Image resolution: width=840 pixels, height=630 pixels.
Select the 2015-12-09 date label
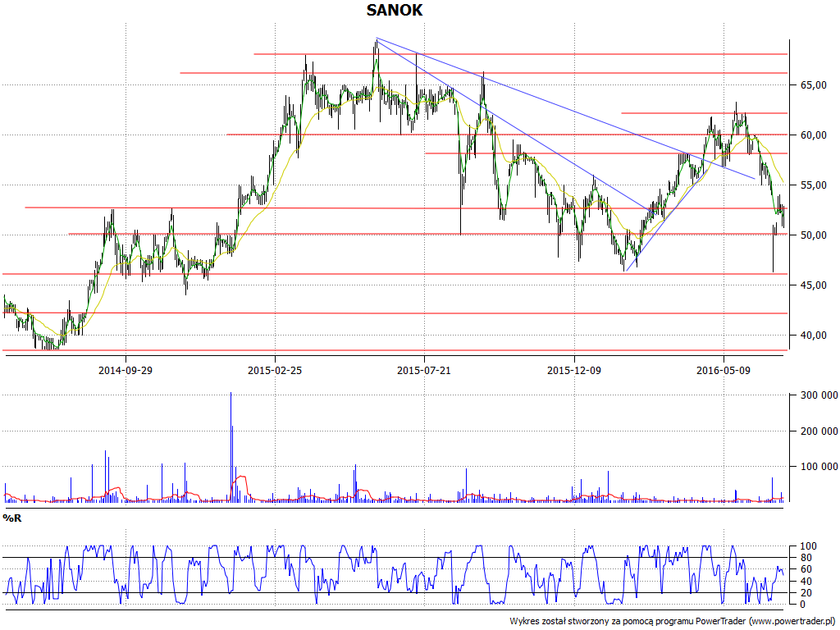pos(573,370)
